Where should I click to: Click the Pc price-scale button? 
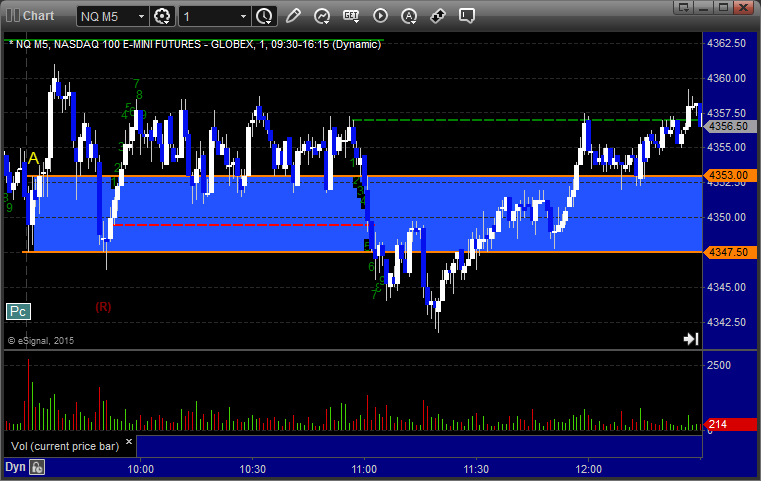pyautogui.click(x=18, y=311)
